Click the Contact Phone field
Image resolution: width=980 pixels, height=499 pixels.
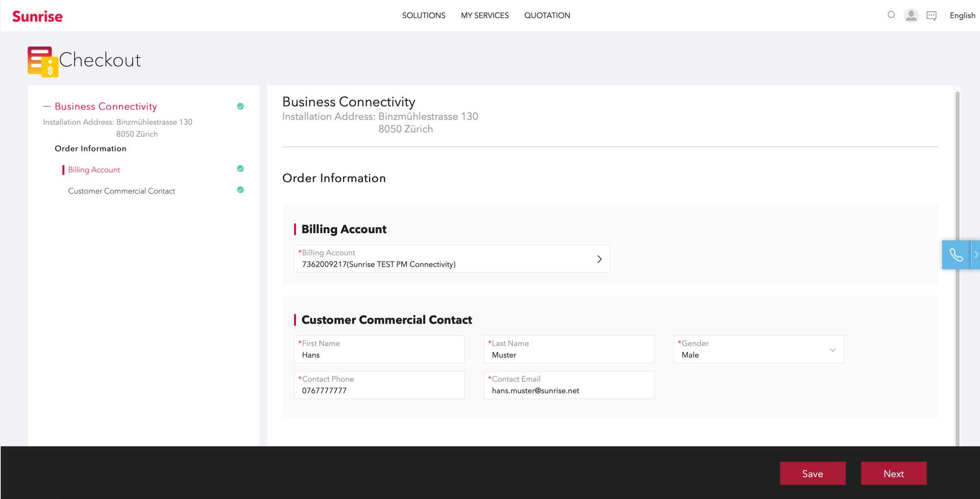point(379,385)
